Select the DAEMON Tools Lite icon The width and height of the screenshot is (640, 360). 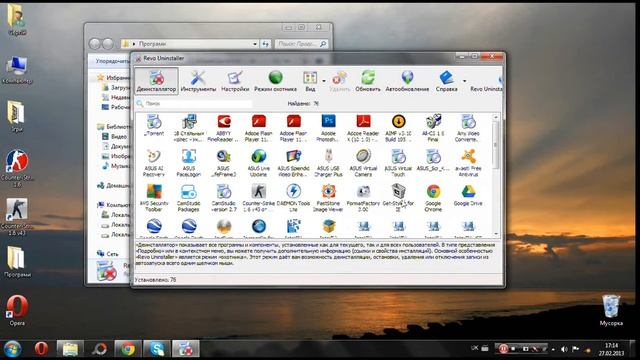(293, 191)
